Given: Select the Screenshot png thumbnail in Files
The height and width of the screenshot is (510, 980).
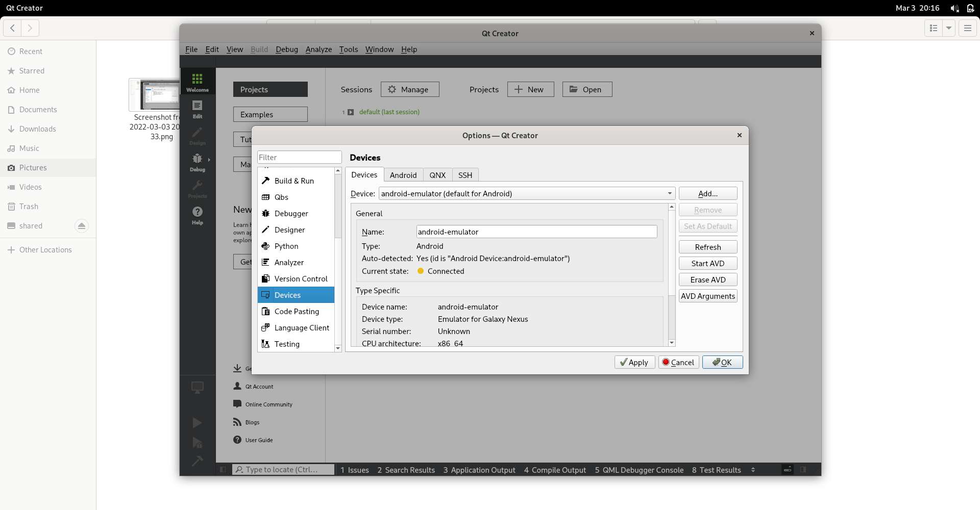Looking at the screenshot, I should pyautogui.click(x=154, y=95).
